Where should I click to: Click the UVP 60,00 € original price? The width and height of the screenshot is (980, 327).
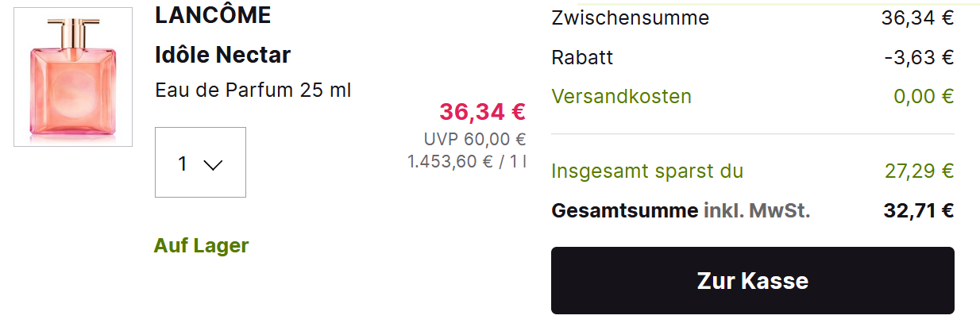point(474,140)
